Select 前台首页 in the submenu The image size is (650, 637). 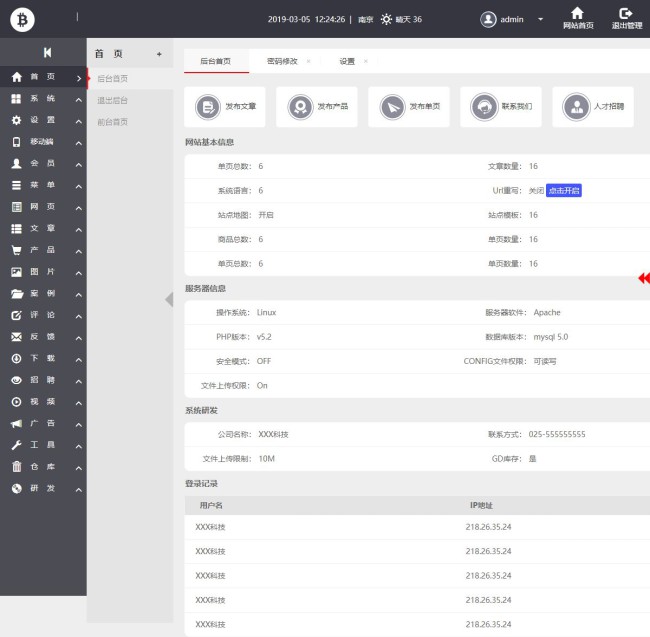coord(113,122)
